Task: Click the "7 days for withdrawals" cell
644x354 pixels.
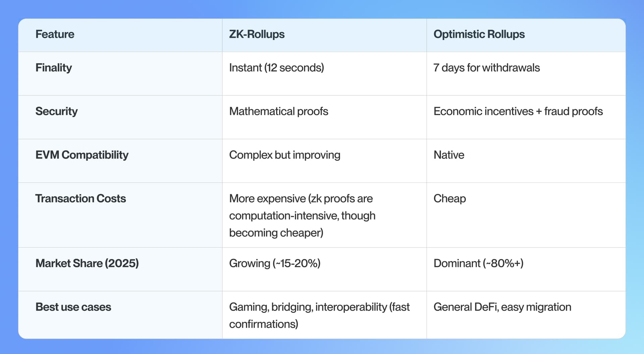Action: 486,68
